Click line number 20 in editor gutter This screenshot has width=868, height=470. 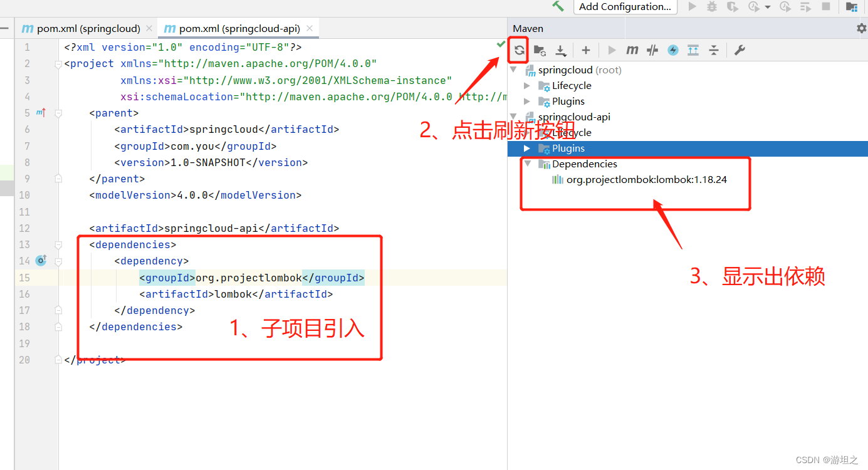(24, 360)
